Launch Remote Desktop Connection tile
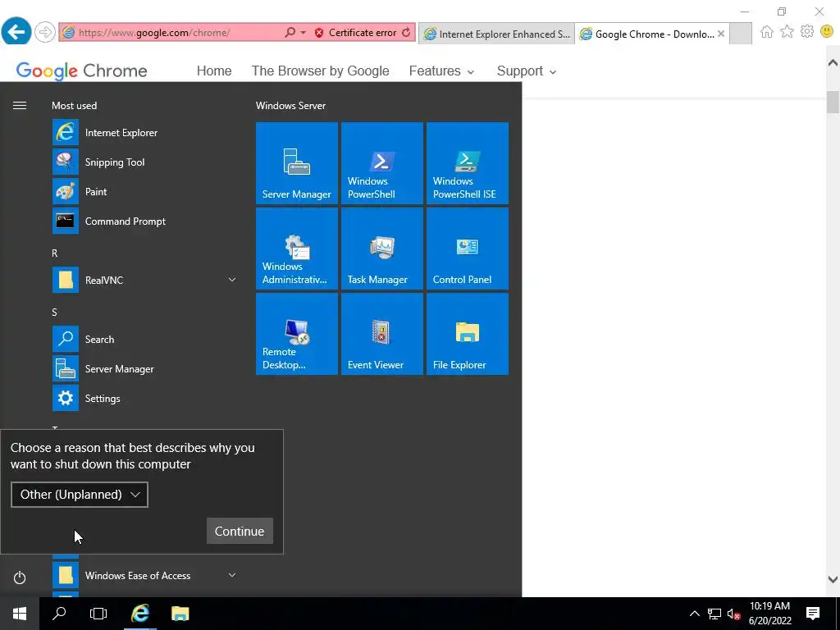 [296, 334]
